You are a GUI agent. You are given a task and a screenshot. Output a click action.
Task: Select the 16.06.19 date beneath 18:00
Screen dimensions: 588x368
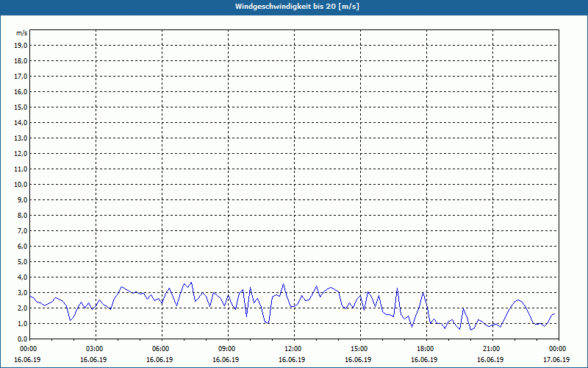click(x=424, y=360)
